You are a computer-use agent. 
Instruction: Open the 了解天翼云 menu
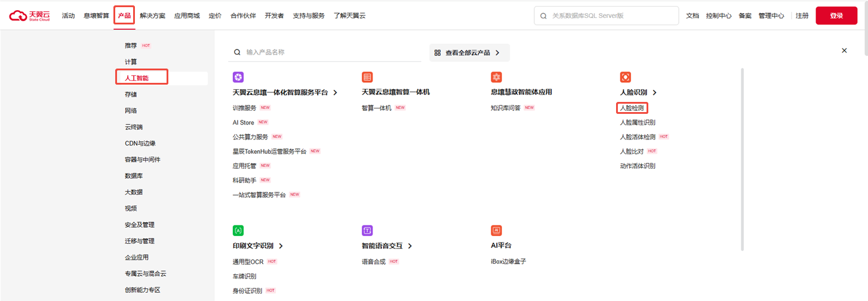click(x=349, y=15)
